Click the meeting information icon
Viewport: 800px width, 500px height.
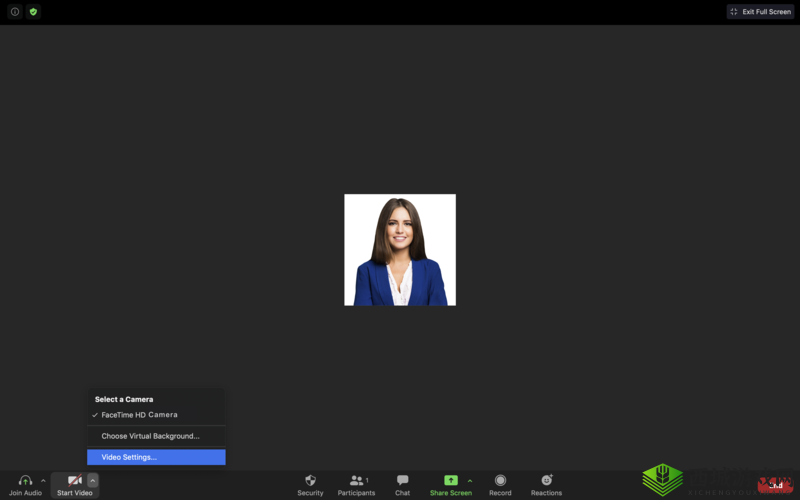15,12
